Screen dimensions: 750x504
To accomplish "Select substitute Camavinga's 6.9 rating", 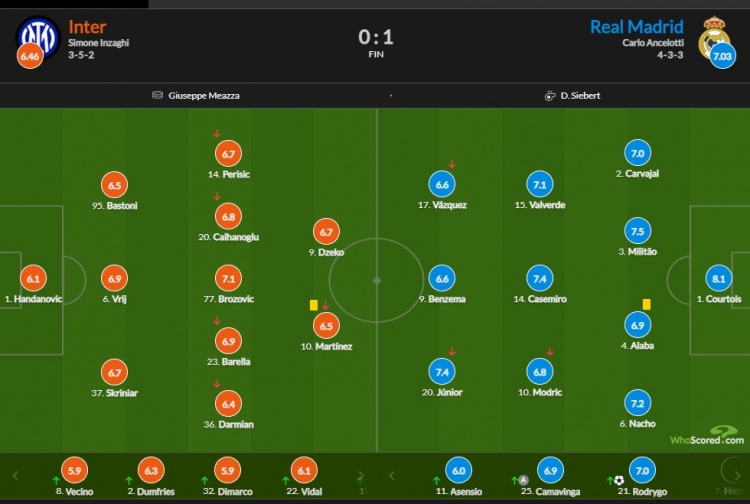I will pos(550,471).
